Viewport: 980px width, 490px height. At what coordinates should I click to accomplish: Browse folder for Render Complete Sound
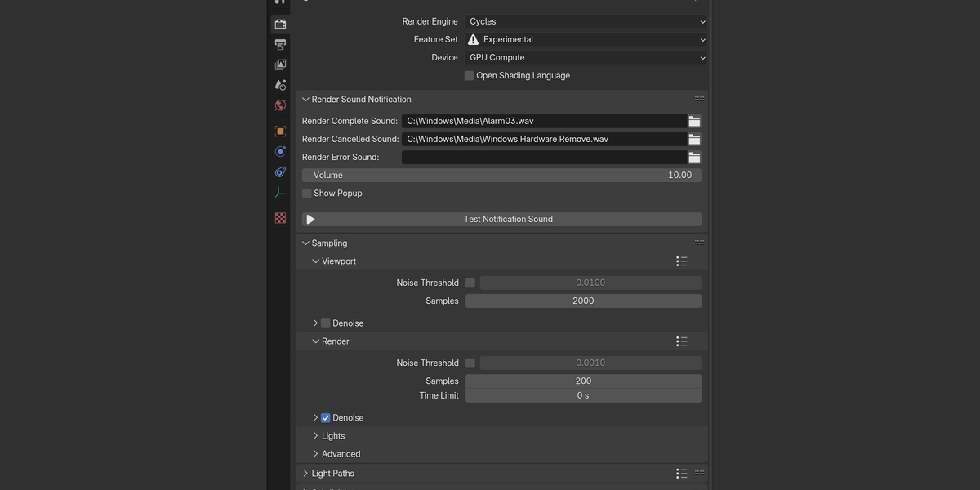pyautogui.click(x=694, y=121)
